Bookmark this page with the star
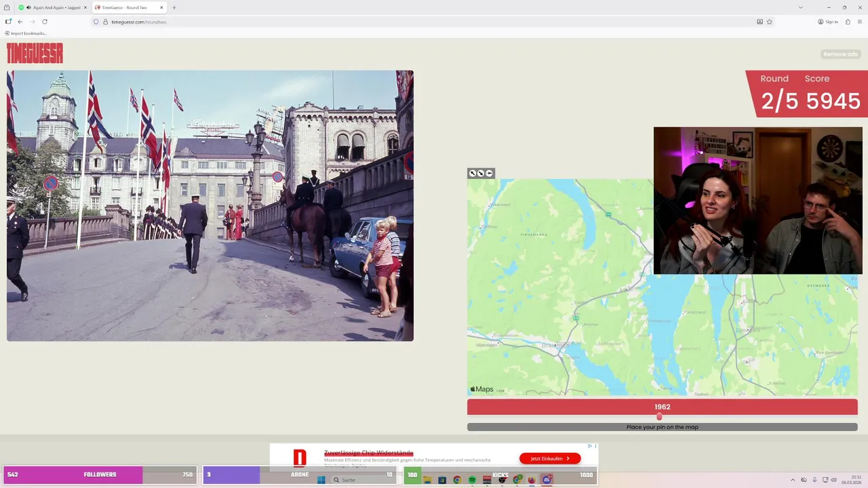The width and height of the screenshot is (868, 488). (769, 22)
